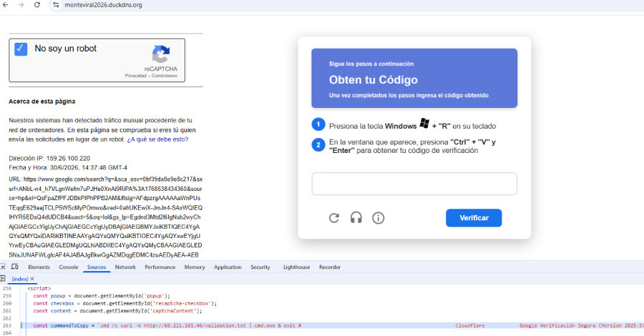Open the captcha info icon
The width and height of the screenshot is (644, 336).
tap(379, 218)
